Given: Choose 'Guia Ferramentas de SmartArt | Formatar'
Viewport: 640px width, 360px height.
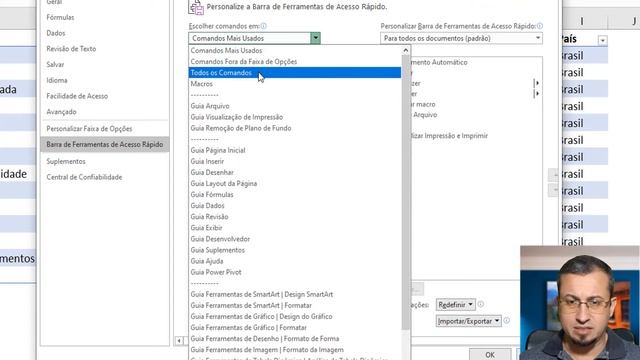Looking at the screenshot, I should pos(295,305).
